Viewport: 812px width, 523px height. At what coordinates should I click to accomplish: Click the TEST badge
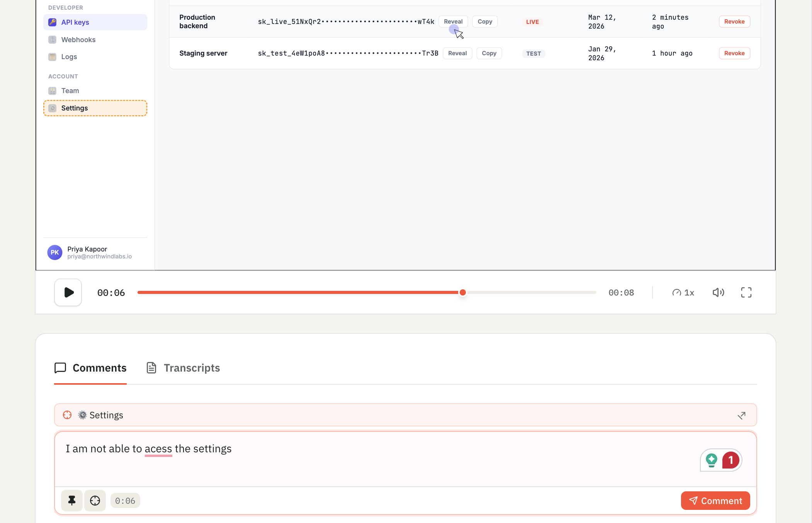point(533,54)
